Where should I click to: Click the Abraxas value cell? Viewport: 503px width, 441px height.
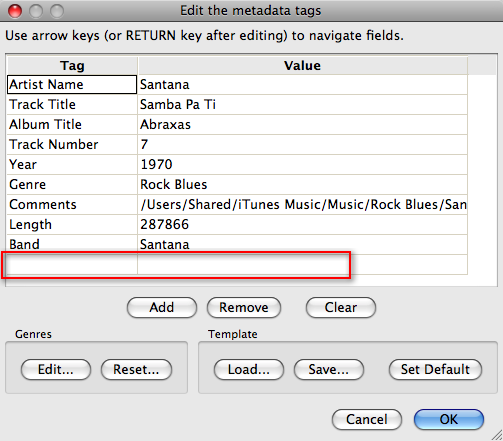[x=303, y=124]
